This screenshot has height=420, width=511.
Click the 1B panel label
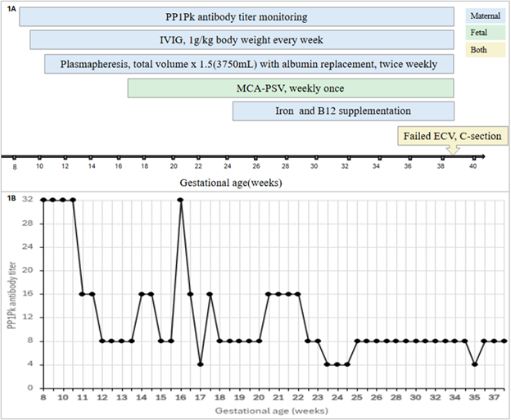[11, 198]
